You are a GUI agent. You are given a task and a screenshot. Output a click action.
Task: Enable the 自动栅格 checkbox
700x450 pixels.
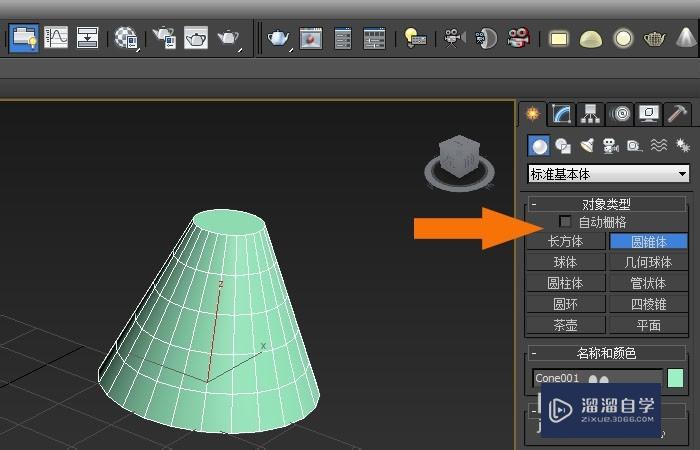pos(565,221)
